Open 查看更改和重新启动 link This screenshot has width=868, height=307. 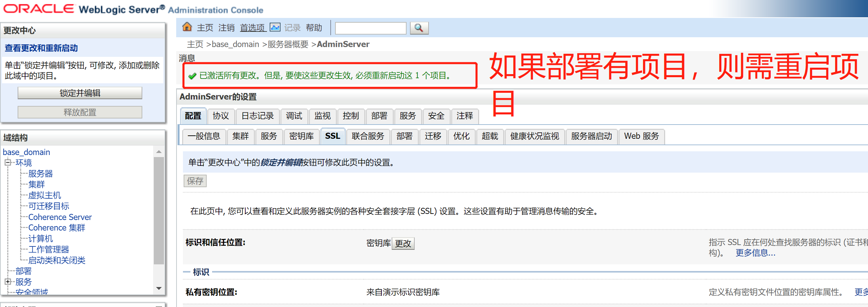coord(41,48)
